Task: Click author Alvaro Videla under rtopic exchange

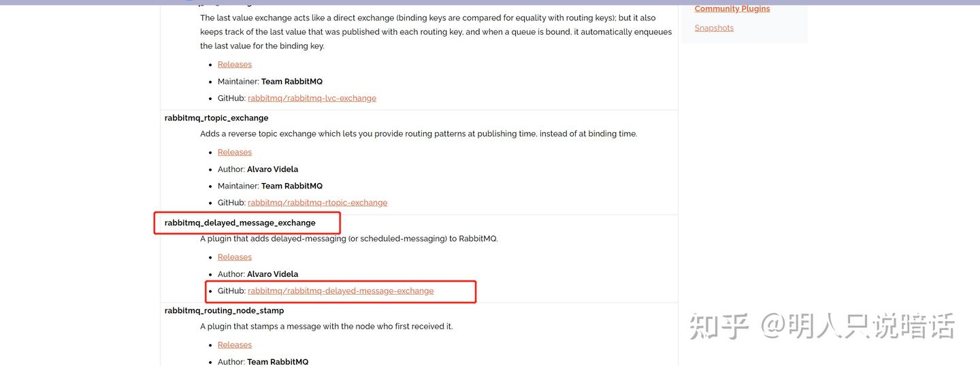Action: 272,169
